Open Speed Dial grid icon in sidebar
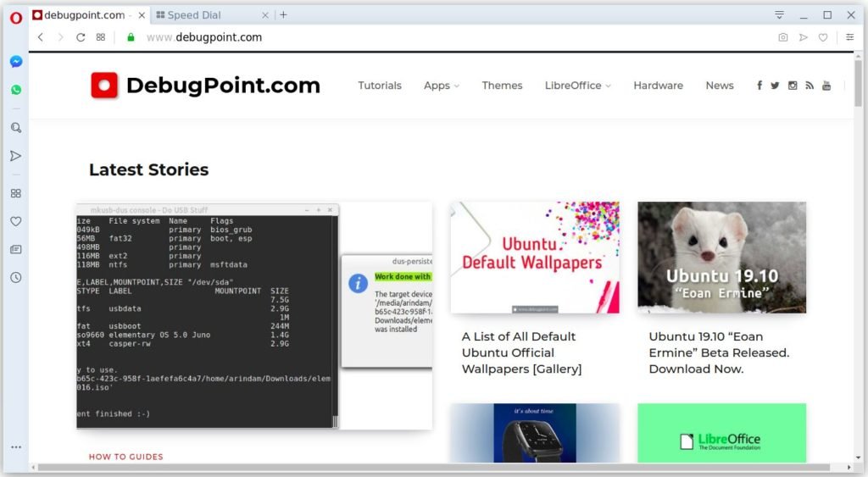The image size is (868, 477). (x=16, y=193)
